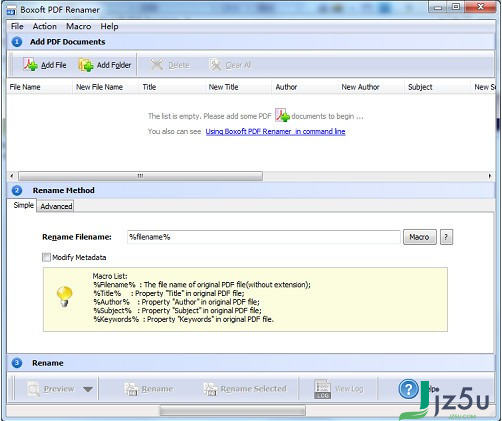Open the Help menu
Image resolution: width=502 pixels, height=421 pixels.
pyautogui.click(x=109, y=26)
